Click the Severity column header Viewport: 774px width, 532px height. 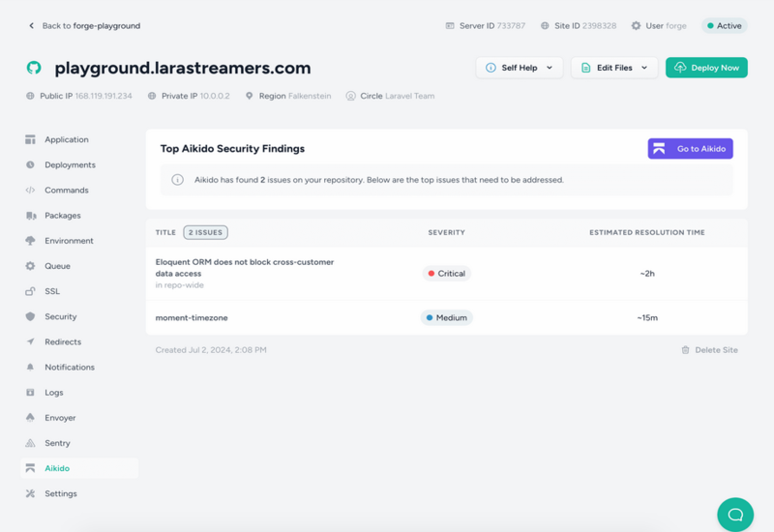pos(446,232)
